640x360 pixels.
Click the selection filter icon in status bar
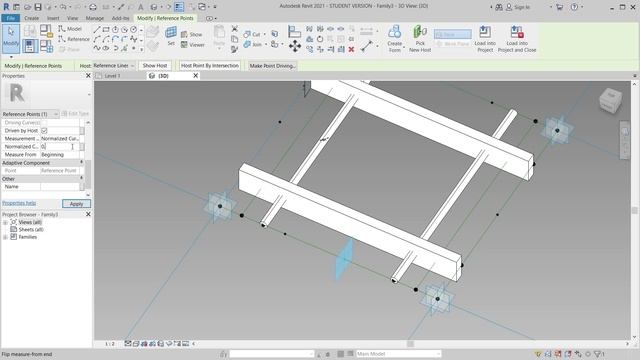[598, 354]
